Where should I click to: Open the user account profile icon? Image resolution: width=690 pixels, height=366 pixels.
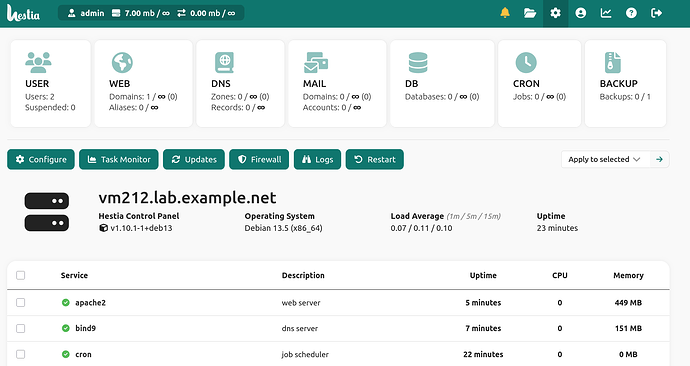pos(581,13)
